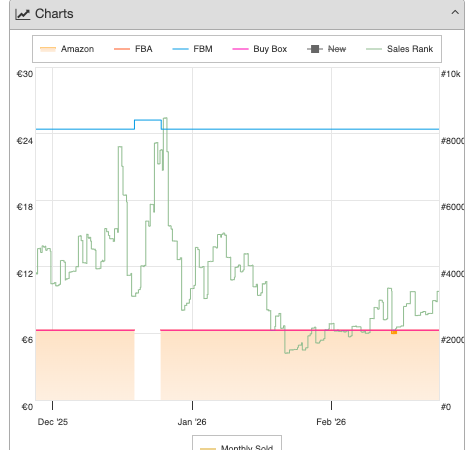Click the Amazon orange legend swatch
The width and height of the screenshot is (474, 450).
pos(48,49)
